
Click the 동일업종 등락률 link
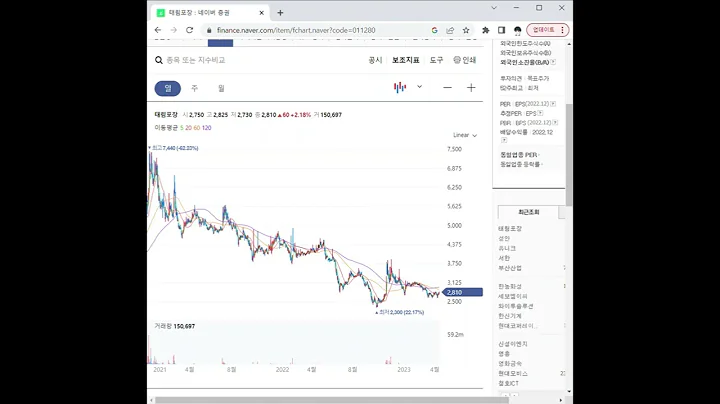(520, 164)
